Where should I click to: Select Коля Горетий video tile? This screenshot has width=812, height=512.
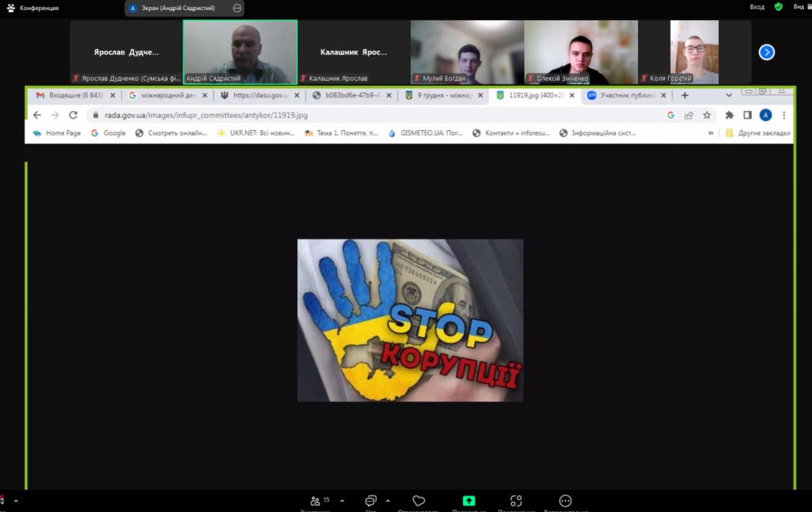tap(694, 52)
